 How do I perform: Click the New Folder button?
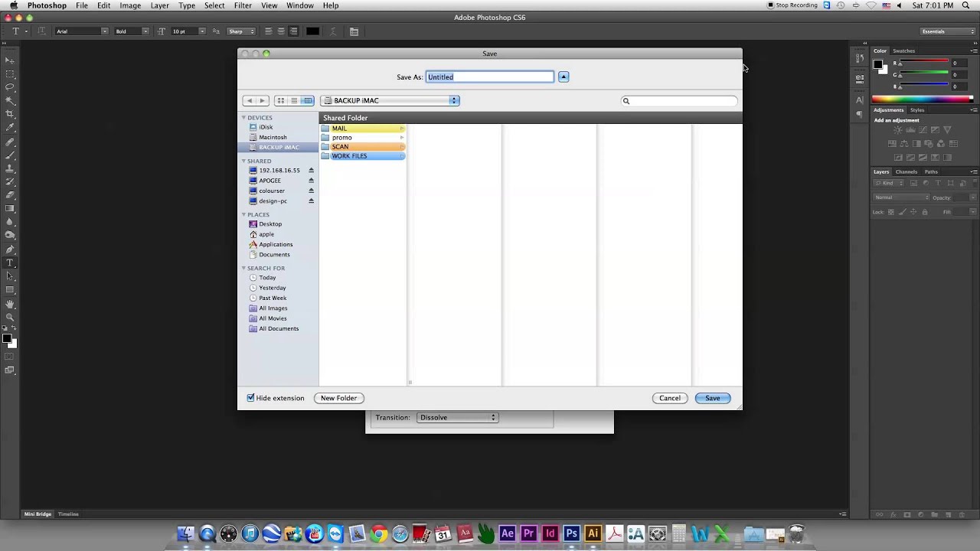pos(338,398)
